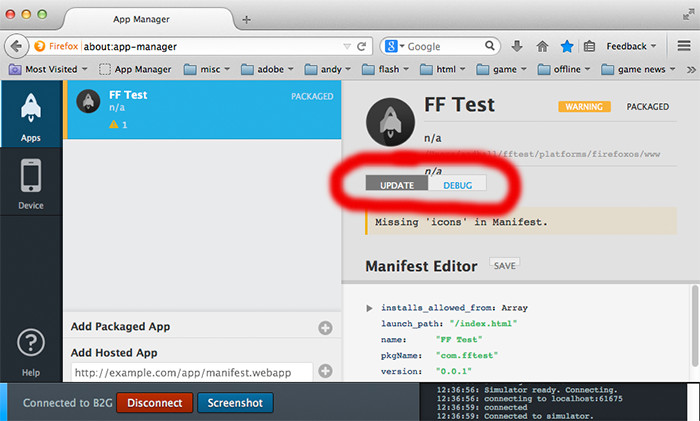Click log line Simulator ready. Connecting.

(x=527, y=390)
